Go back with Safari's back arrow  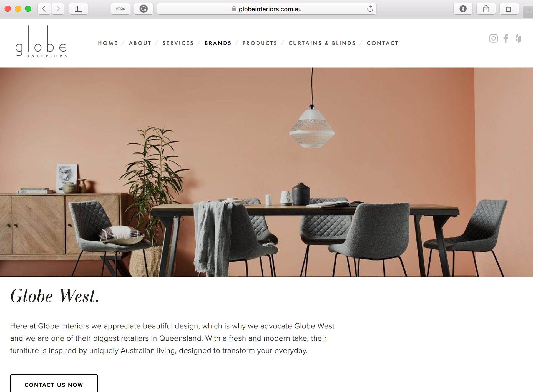[44, 9]
